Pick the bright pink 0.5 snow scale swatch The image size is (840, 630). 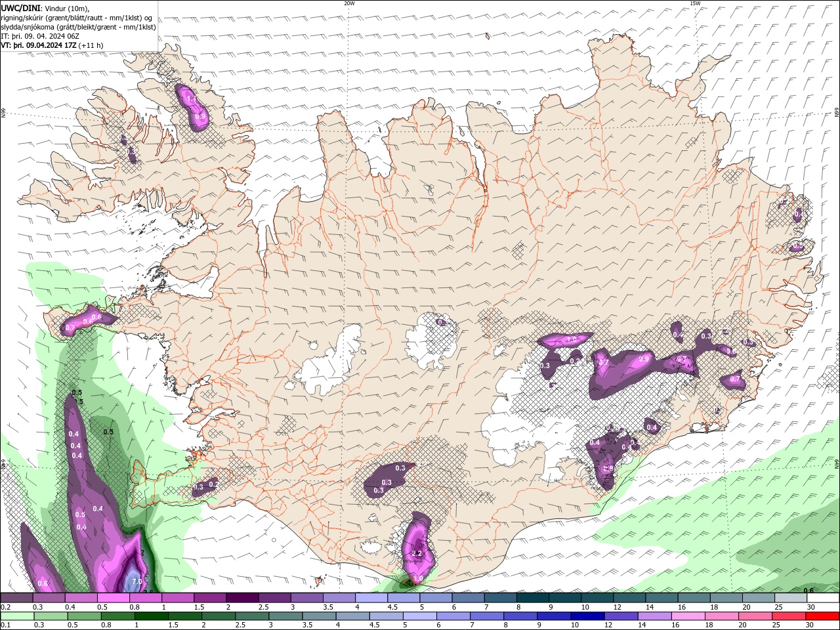click(113, 598)
